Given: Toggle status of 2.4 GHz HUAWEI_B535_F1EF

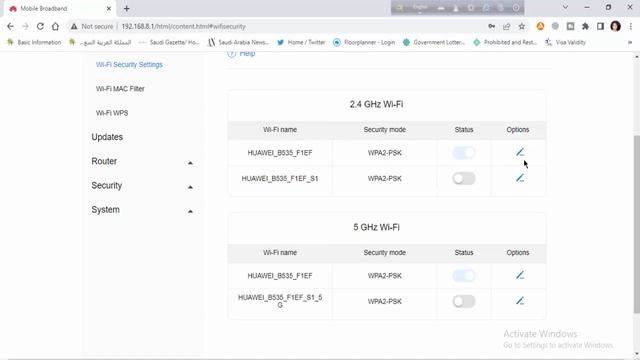Looking at the screenshot, I should [464, 153].
